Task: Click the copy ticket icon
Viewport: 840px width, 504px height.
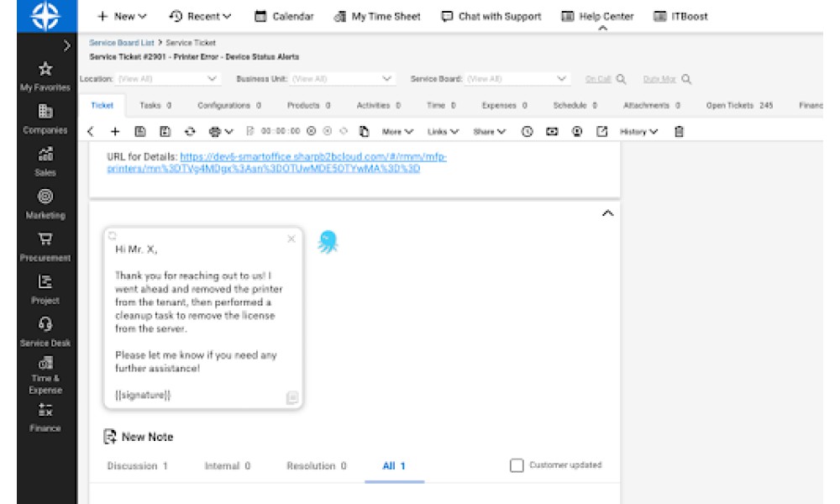Action: 365,131
